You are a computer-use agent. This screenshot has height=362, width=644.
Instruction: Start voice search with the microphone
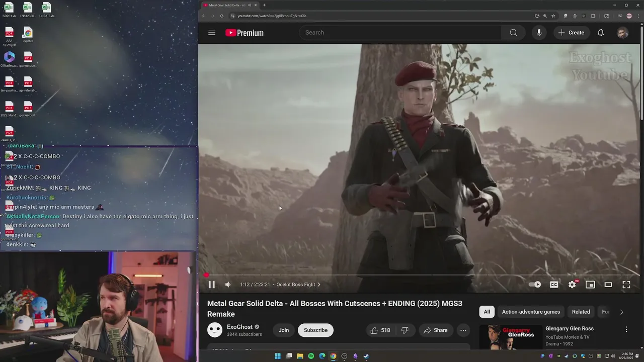[x=539, y=33]
